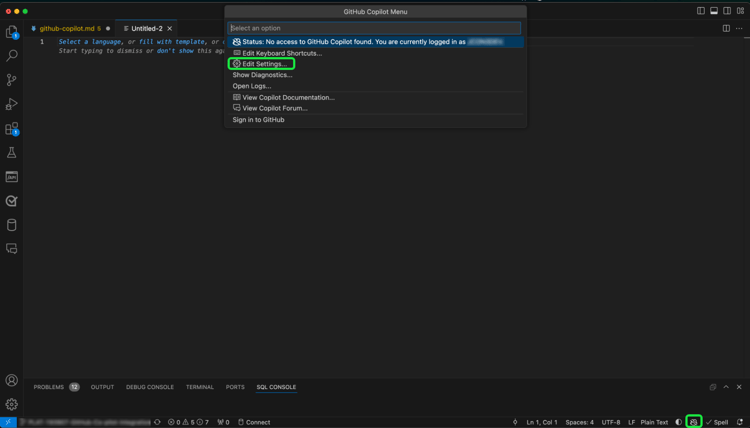Open the editor More Actions ellipsis
The width and height of the screenshot is (750, 428).
(x=739, y=29)
